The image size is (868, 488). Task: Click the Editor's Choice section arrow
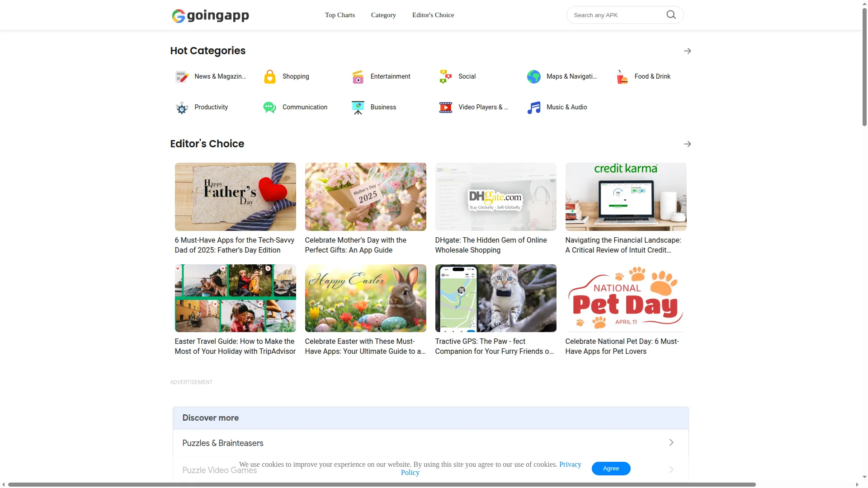[x=688, y=144]
